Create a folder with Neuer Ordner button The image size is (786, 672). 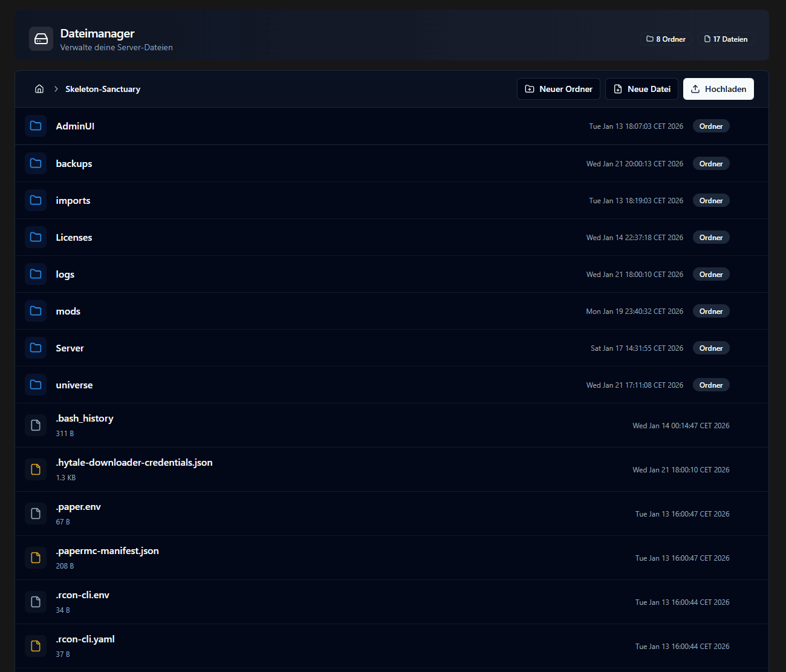[x=559, y=89]
